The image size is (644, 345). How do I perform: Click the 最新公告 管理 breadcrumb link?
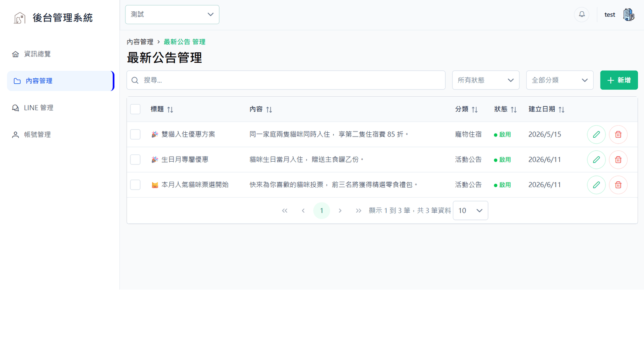pyautogui.click(x=184, y=42)
